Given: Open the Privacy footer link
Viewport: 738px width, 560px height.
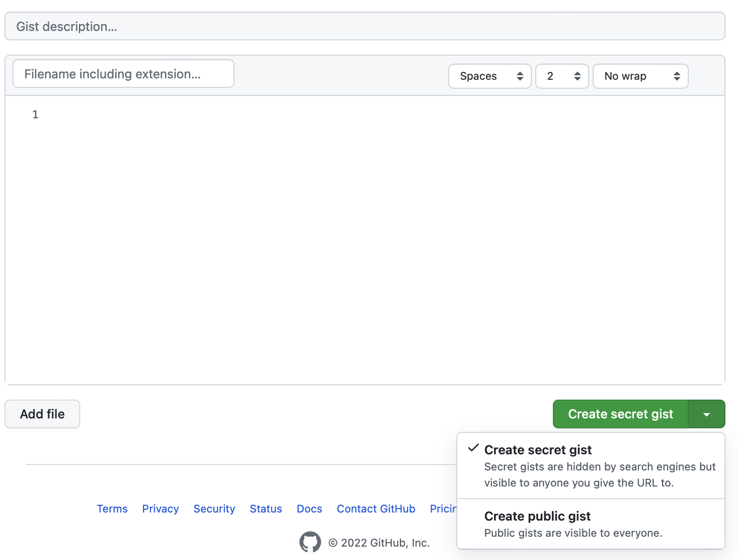Looking at the screenshot, I should [160, 509].
